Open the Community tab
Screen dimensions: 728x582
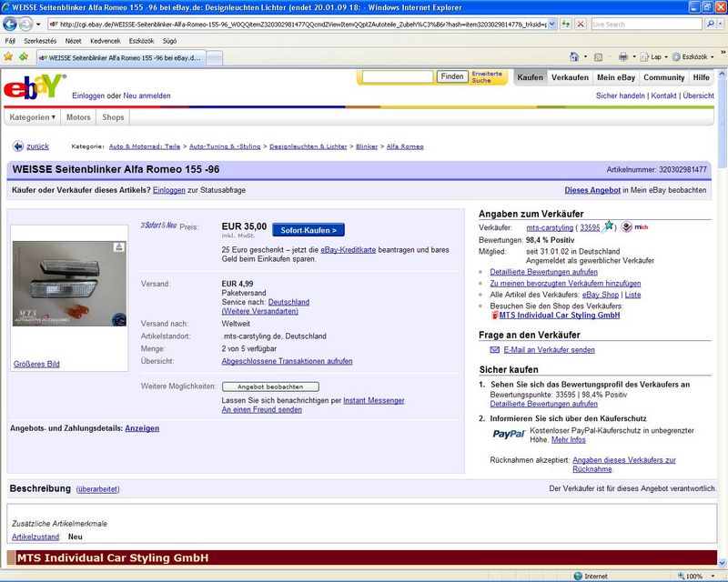[664, 77]
